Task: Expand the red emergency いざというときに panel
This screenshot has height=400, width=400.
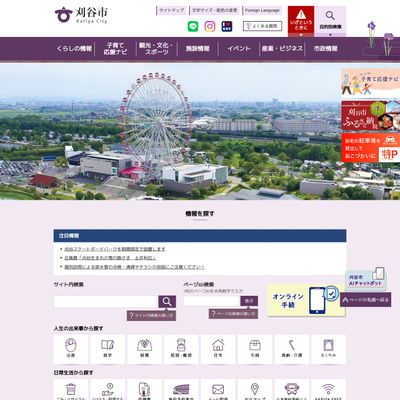Action: click(301, 21)
